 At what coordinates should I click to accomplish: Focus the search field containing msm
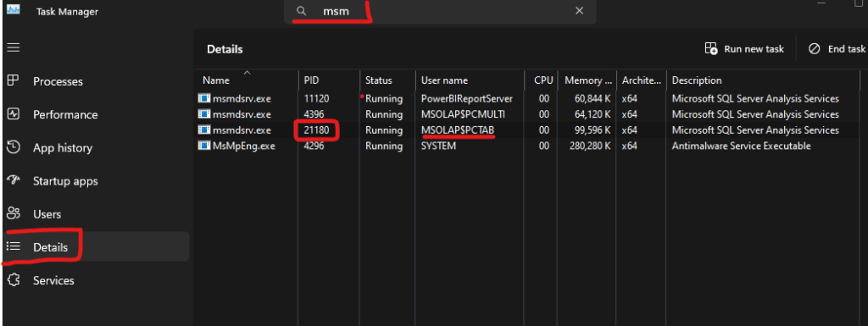[440, 11]
